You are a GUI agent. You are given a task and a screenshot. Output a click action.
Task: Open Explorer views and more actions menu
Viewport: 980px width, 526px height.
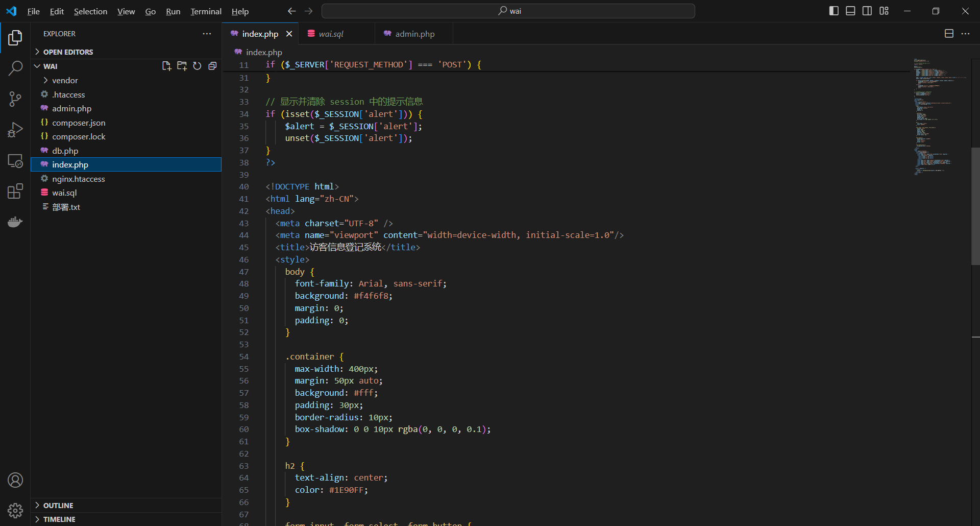207,34
